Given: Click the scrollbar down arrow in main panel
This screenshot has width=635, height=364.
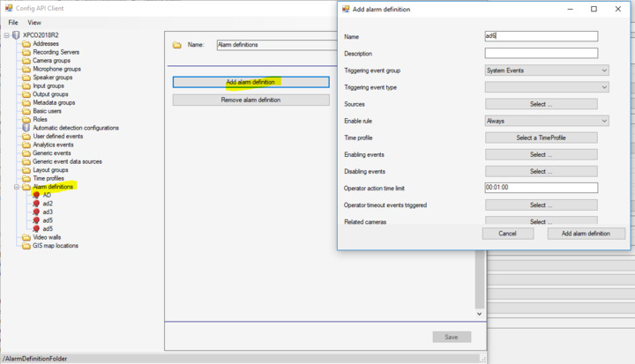Looking at the screenshot, I should coord(479,314).
